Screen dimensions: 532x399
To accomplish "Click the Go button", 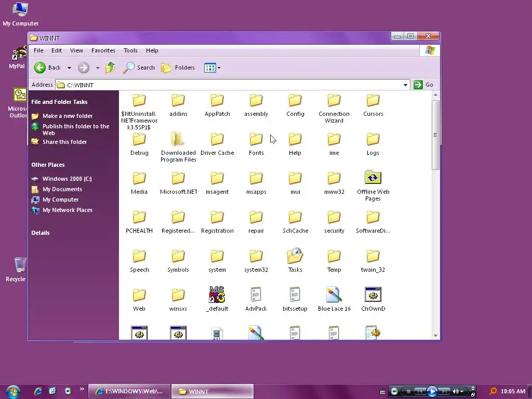I will tap(423, 85).
